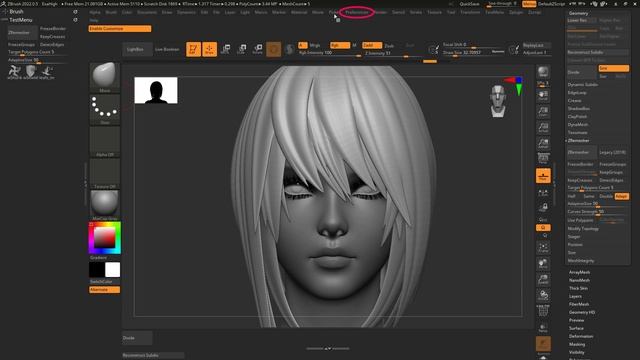Image resolution: width=640 pixels, height=360 pixels.
Task: Click the Frame mesh icon
Action: click(543, 247)
